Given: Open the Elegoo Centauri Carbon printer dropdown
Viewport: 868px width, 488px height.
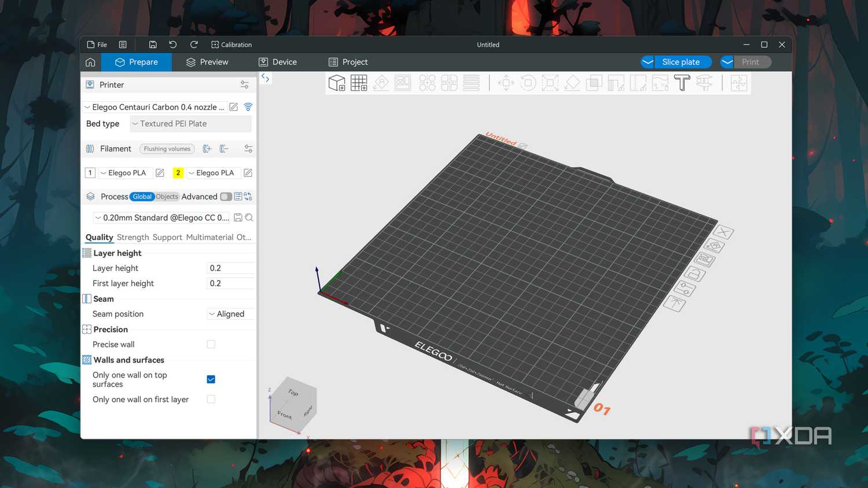Looking at the screenshot, I should (x=155, y=107).
